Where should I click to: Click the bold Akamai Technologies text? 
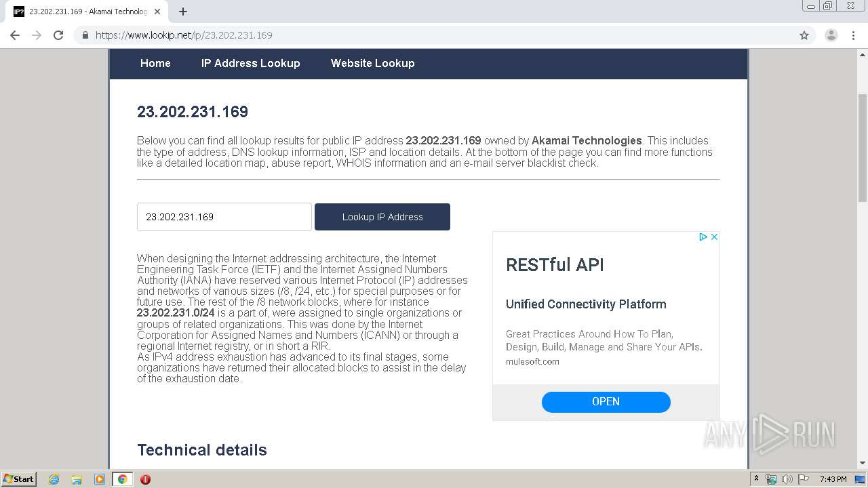click(587, 141)
